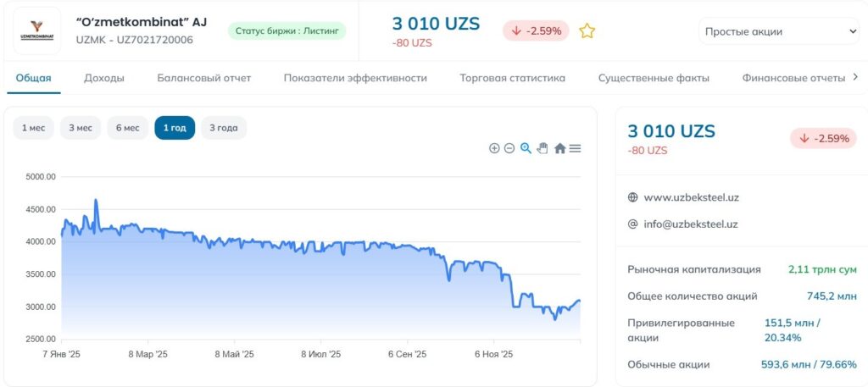
Task: Select the 6 мес period option
Action: click(127, 128)
